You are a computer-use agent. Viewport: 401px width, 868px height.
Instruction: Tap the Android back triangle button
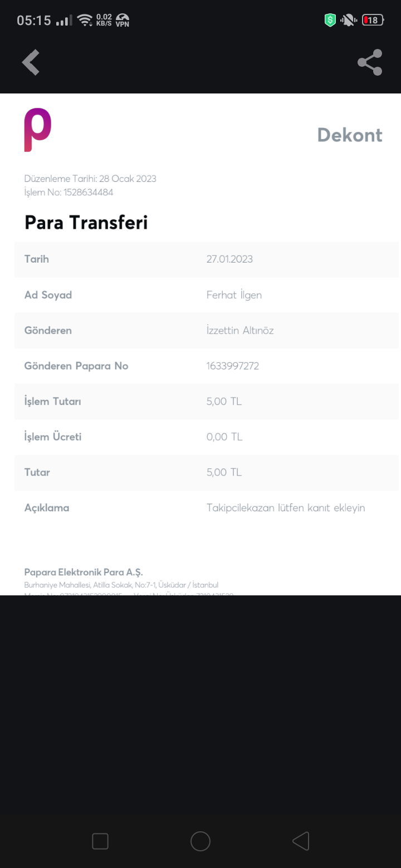pyautogui.click(x=301, y=841)
